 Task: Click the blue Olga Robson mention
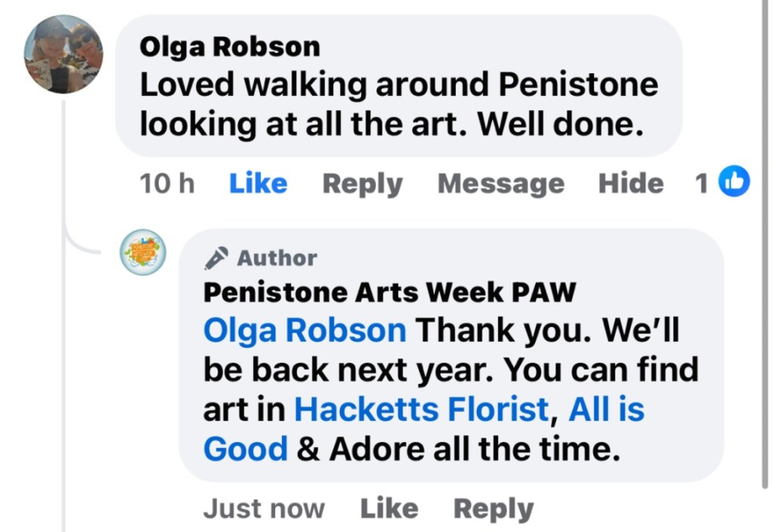coord(305,330)
